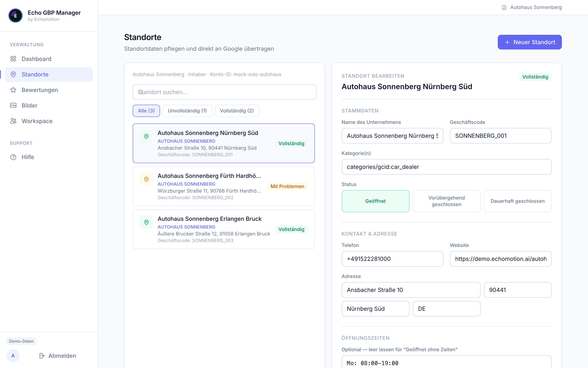Click the Echo GBP Manager logo icon

tap(16, 16)
